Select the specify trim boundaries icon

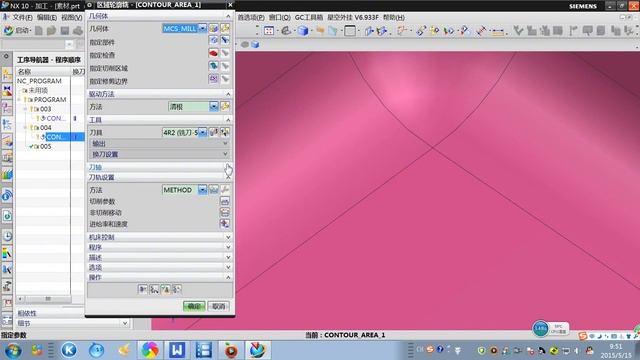213,79
